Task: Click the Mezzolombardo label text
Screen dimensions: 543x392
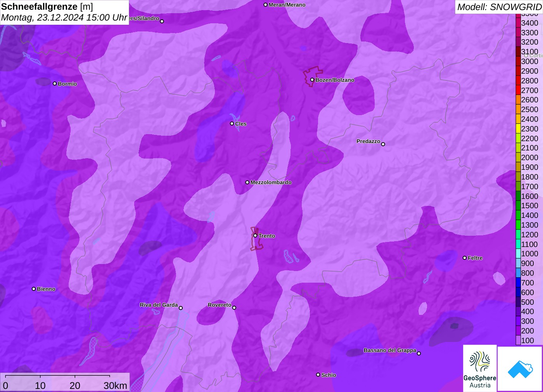Action: click(271, 182)
